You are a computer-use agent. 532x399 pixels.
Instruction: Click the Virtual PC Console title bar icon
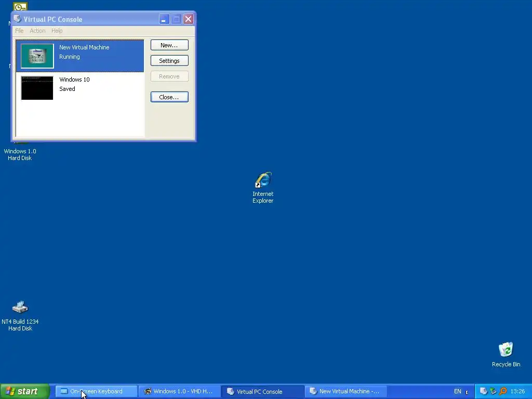[17, 19]
